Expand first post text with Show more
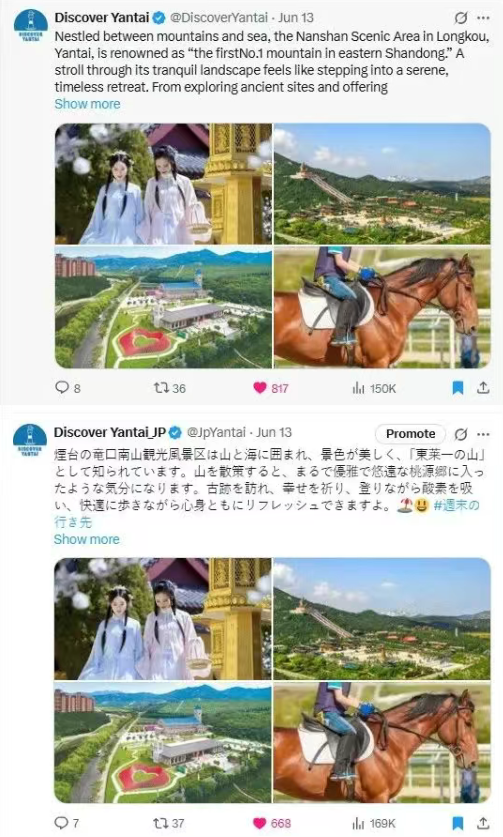 (x=87, y=104)
